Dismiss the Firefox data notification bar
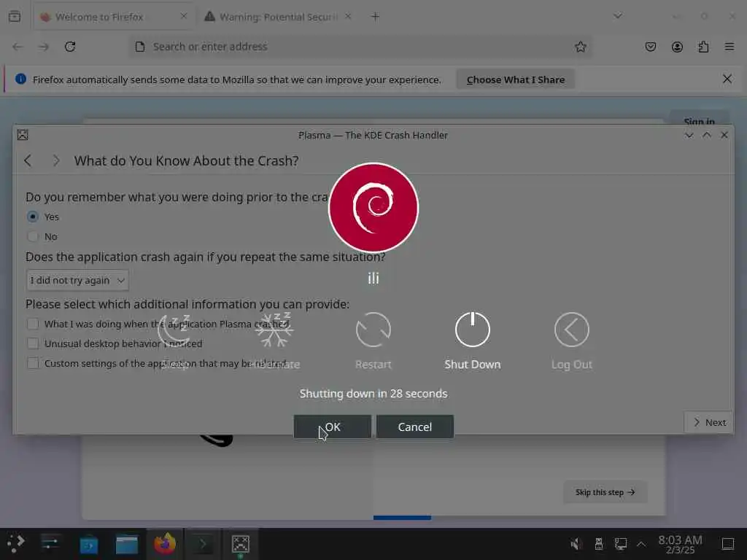Image resolution: width=747 pixels, height=560 pixels. 727,79
